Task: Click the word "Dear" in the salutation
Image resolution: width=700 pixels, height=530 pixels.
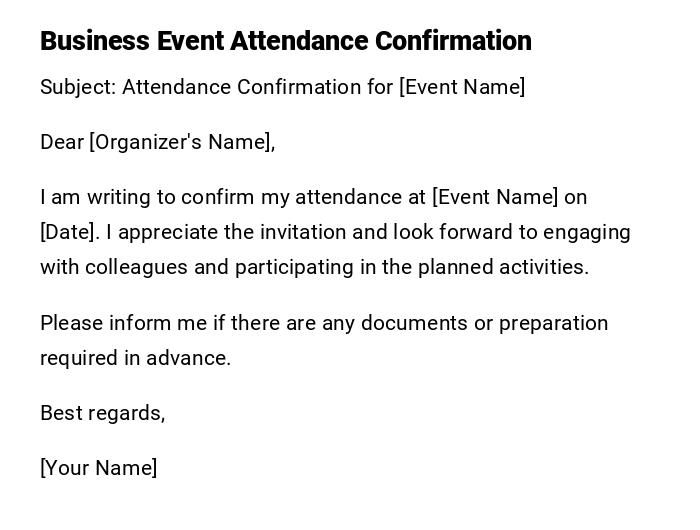Action: [62, 142]
